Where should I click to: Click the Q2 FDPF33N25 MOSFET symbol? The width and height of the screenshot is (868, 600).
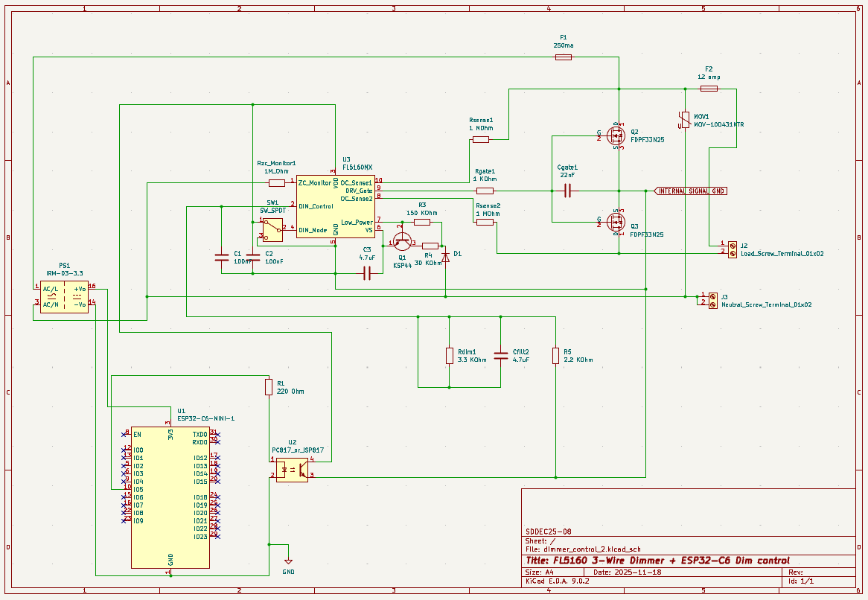616,135
